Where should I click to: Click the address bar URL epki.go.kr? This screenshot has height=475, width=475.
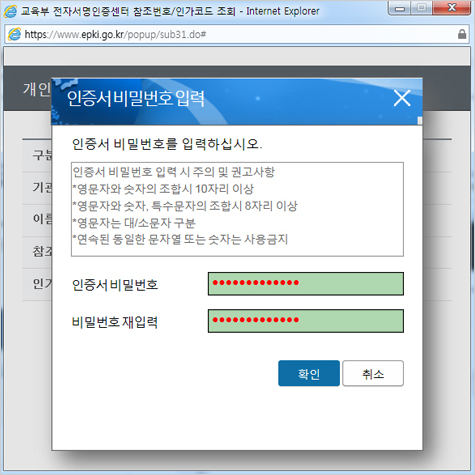(x=115, y=34)
